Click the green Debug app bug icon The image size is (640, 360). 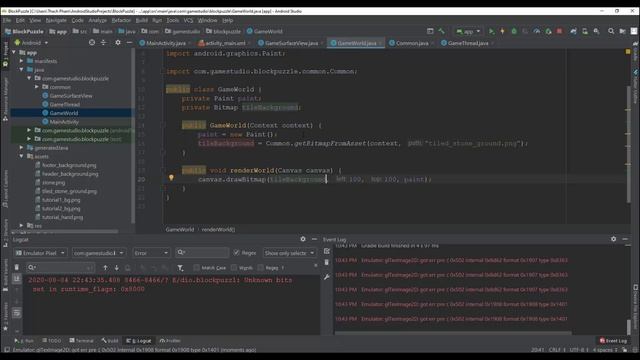pyautogui.click(x=514, y=31)
